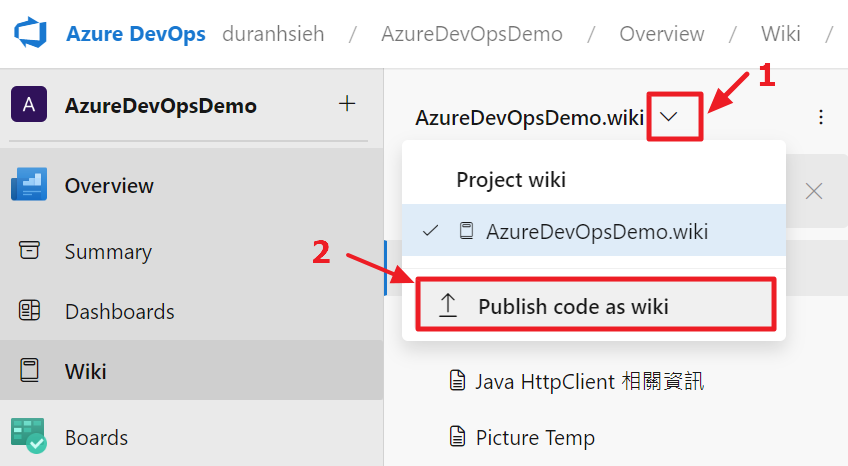Viewport: 848px width, 466px height.
Task: Select the Wiki item in sidebar
Action: click(x=191, y=371)
